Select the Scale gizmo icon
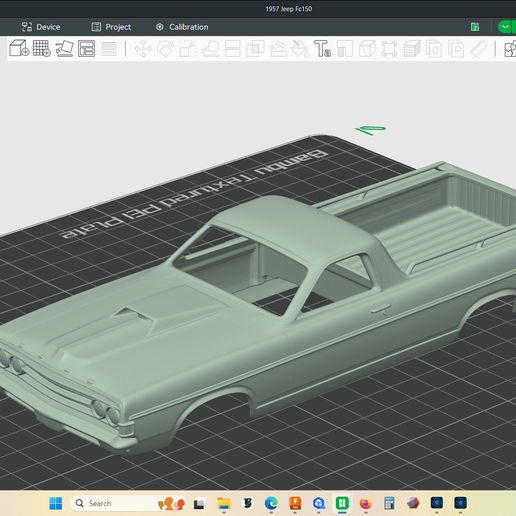Viewport: 516px width, 516px height. 188,49
